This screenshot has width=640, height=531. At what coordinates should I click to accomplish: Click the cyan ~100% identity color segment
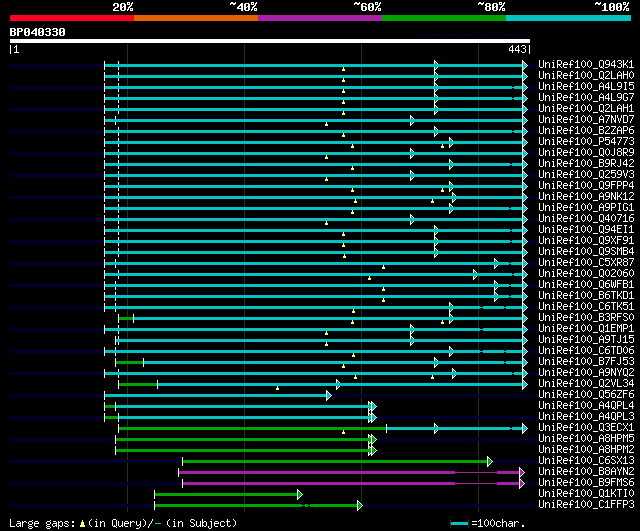click(569, 18)
